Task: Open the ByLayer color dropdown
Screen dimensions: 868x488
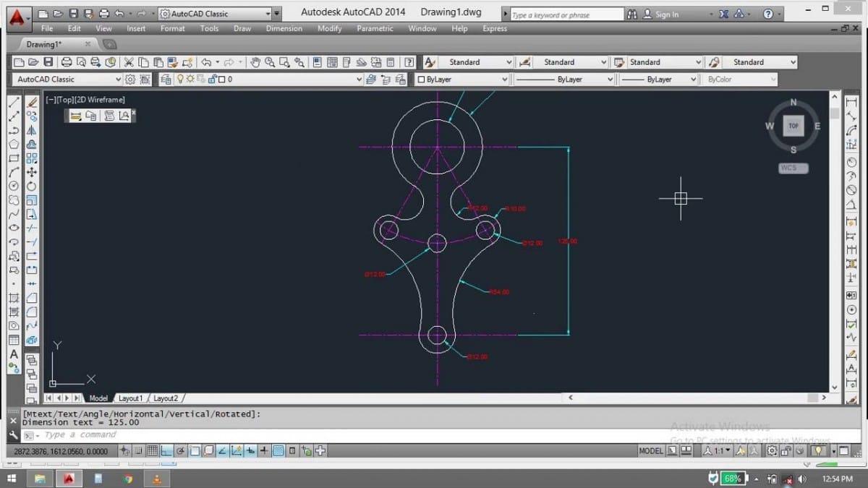Action: point(505,80)
